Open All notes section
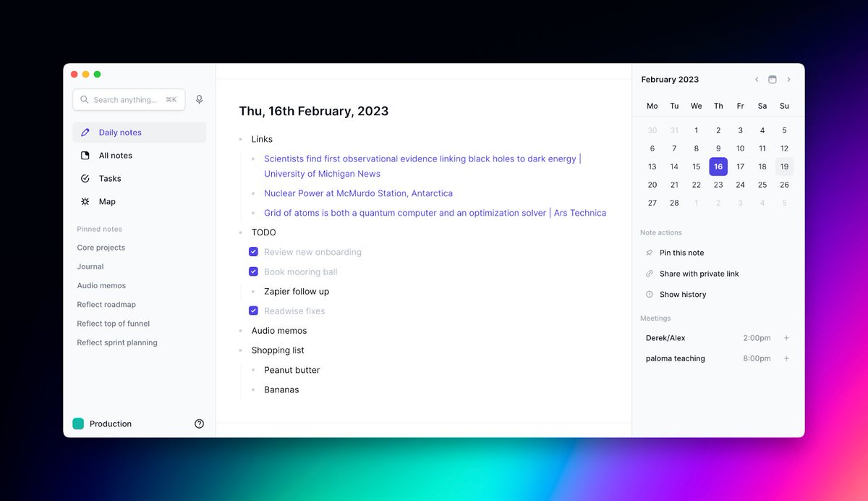The height and width of the screenshot is (501, 868). [139, 156]
